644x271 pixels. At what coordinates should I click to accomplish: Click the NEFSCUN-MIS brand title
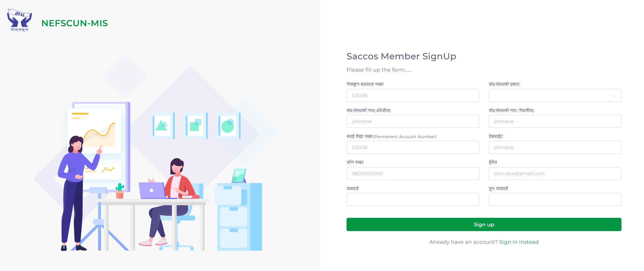[x=74, y=23]
